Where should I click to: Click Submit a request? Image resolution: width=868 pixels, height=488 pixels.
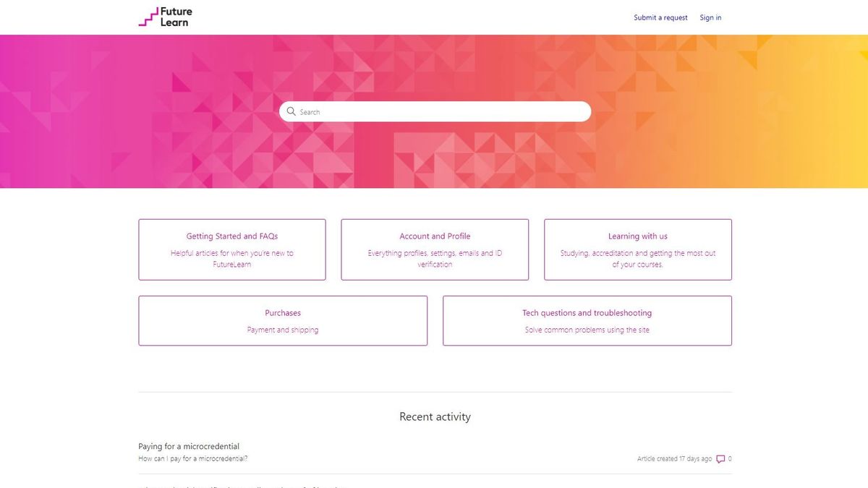coord(660,17)
